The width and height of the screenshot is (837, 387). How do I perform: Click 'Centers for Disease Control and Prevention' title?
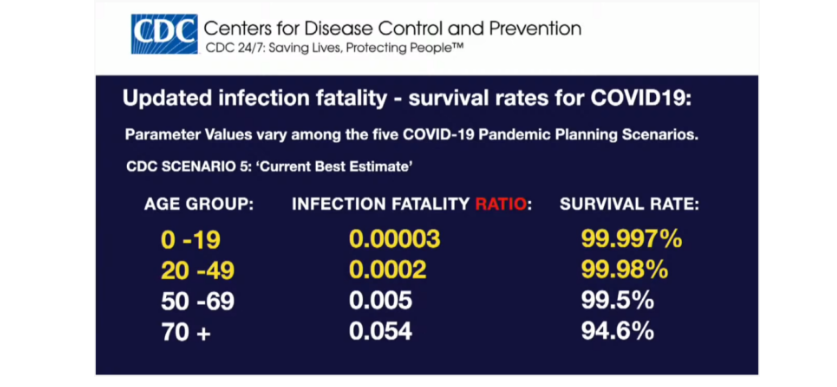click(x=392, y=28)
